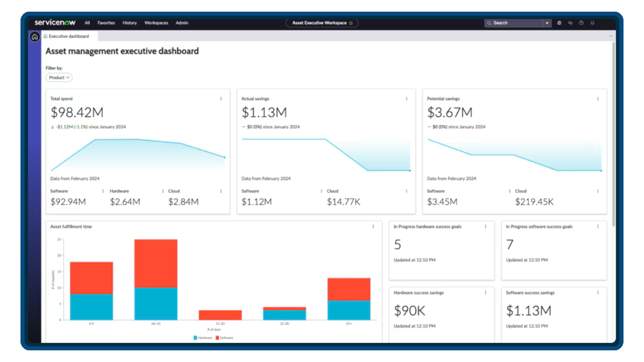Toggle the Hardware legend entry
The width and height of the screenshot is (644, 362).
coord(202,338)
